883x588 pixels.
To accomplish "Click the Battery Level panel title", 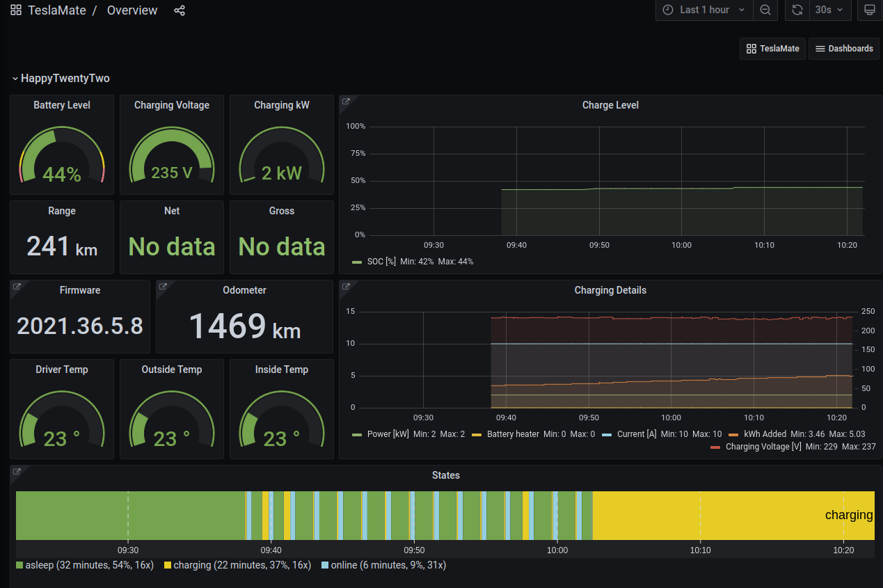I will click(x=62, y=105).
